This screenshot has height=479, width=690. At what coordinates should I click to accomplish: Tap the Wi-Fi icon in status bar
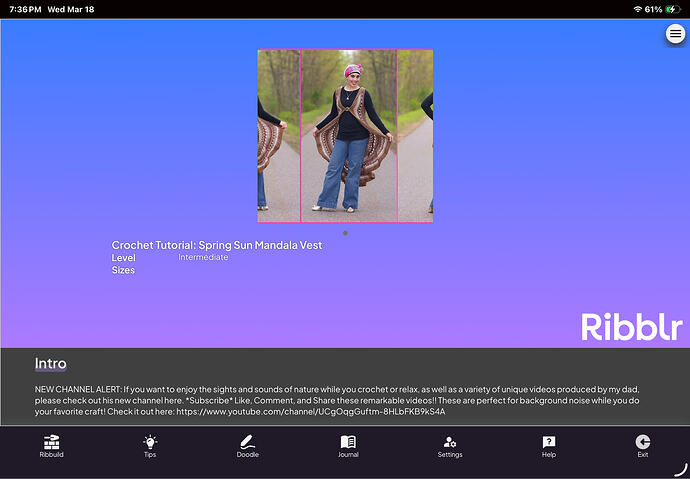point(637,9)
